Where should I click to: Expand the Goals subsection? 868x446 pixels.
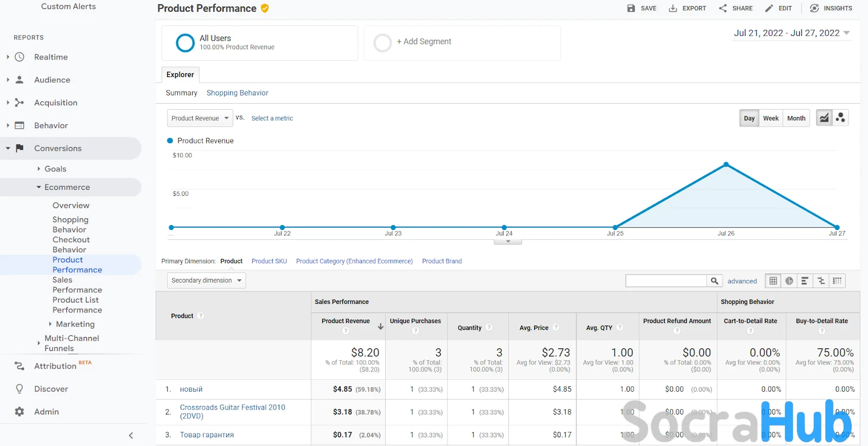point(39,169)
